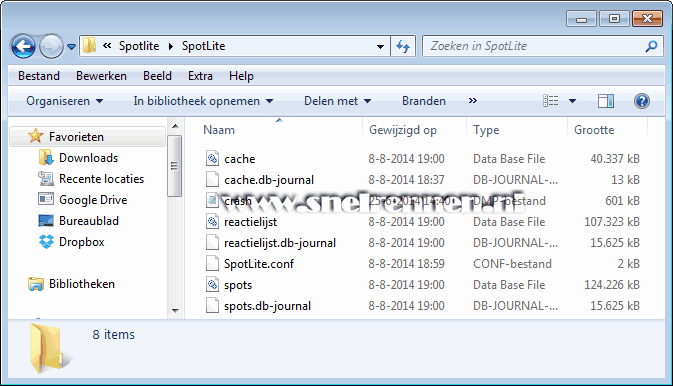Screen dimensions: 673x386
Task: Open Recente locaties
Action: tap(101, 179)
